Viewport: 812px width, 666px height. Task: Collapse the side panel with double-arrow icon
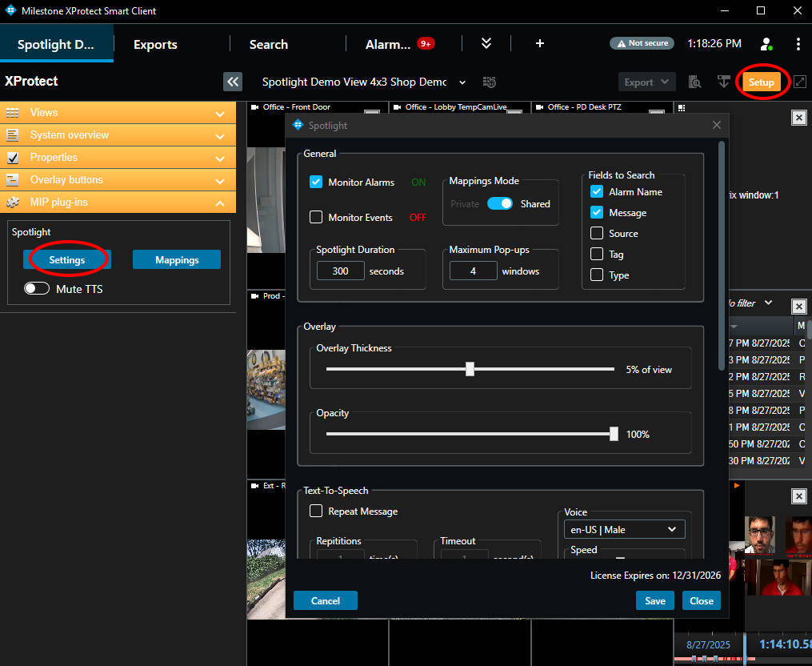(x=233, y=82)
